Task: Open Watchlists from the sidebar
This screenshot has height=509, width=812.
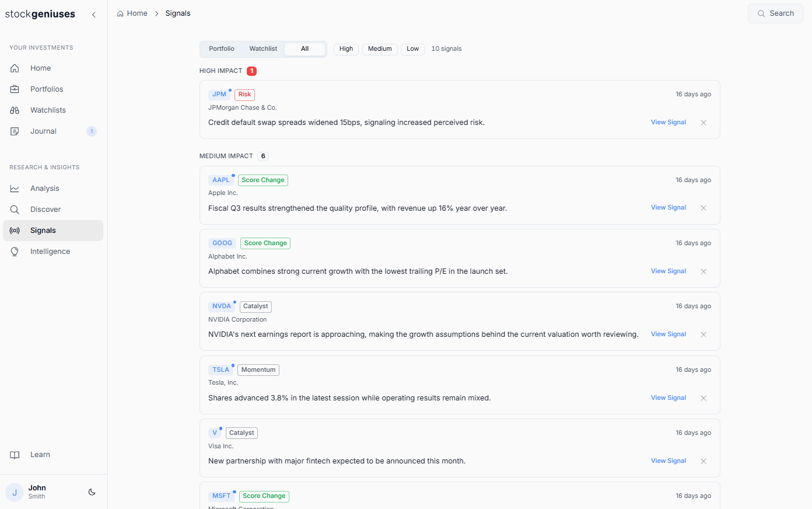Action: [x=53, y=110]
